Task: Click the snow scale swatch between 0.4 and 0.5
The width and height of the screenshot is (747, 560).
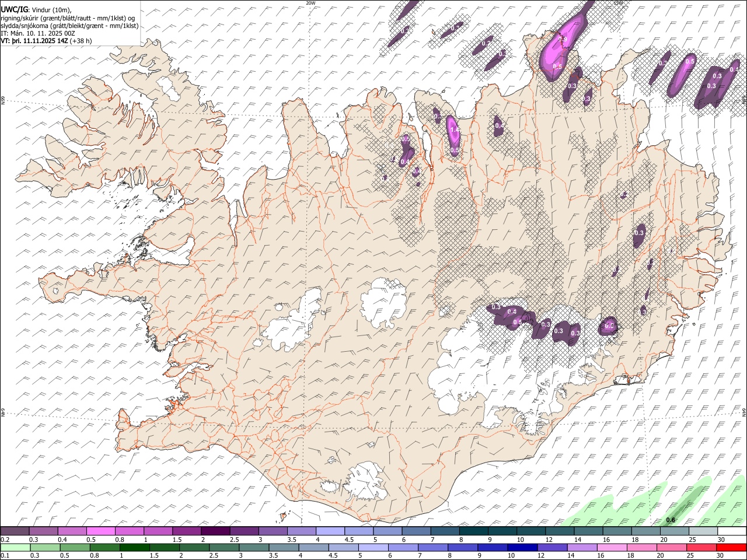Action: pos(72,531)
